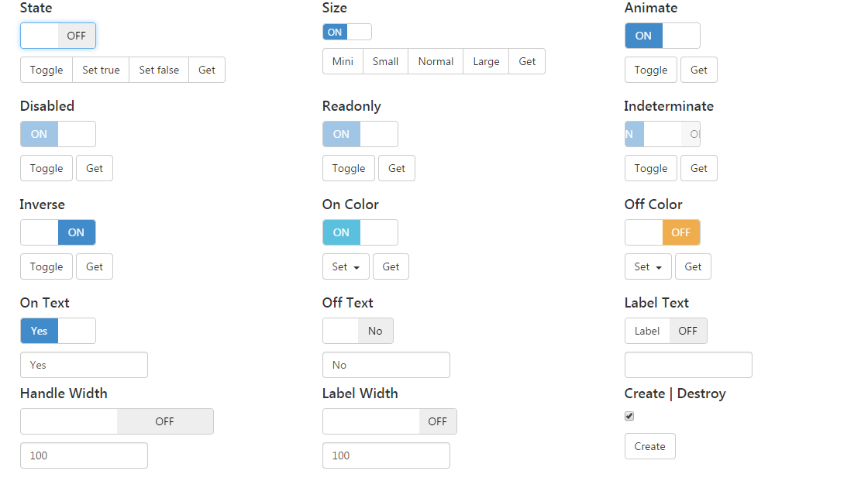This screenshot has width=868, height=488.
Task: Toggle the On Text switch showing Yes
Action: coord(58,331)
